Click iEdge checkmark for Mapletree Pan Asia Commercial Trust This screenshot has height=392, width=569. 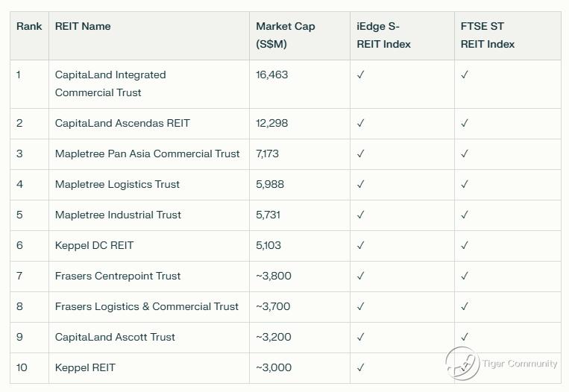point(361,154)
